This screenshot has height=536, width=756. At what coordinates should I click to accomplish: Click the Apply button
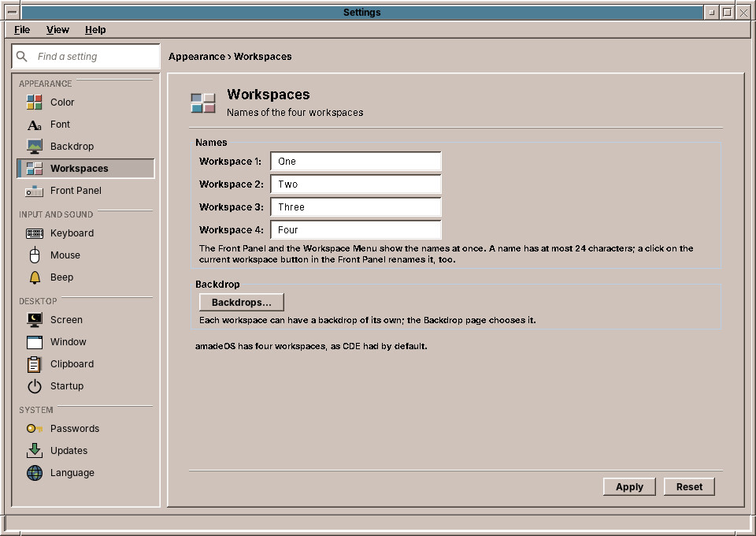click(629, 487)
